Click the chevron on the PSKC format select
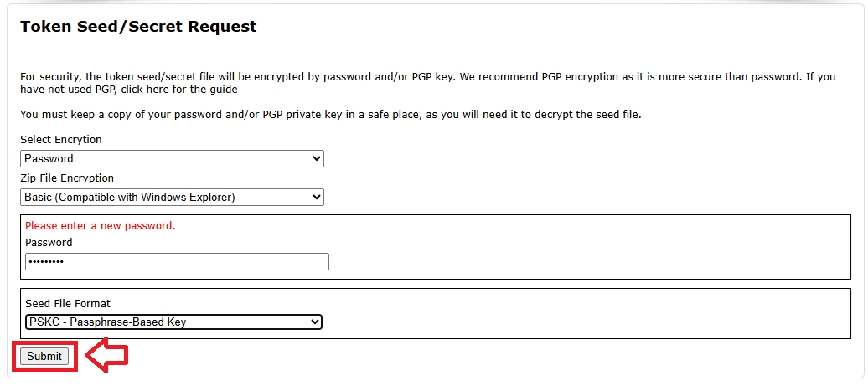 pyautogui.click(x=314, y=322)
